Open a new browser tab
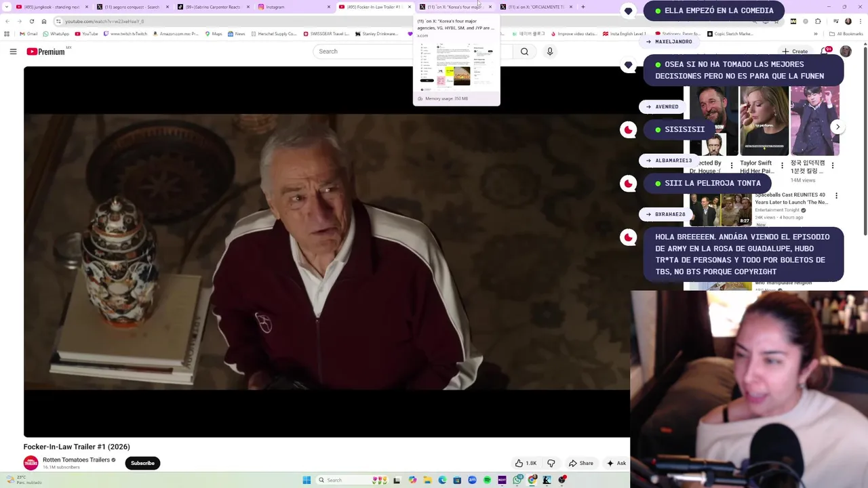 pyautogui.click(x=583, y=7)
